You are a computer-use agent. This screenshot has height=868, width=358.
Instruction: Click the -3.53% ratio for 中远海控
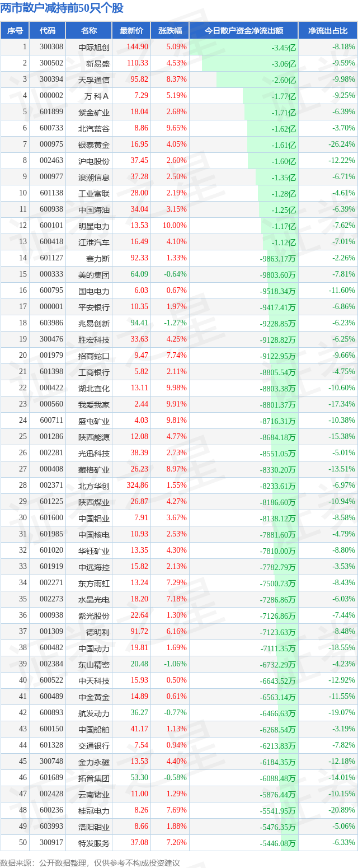(x=343, y=567)
